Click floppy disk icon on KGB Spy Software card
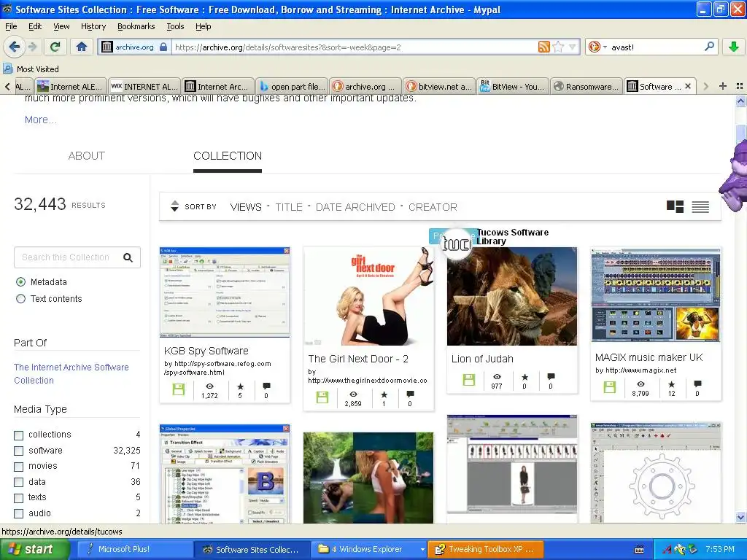The height and width of the screenshot is (560, 747). (x=178, y=389)
